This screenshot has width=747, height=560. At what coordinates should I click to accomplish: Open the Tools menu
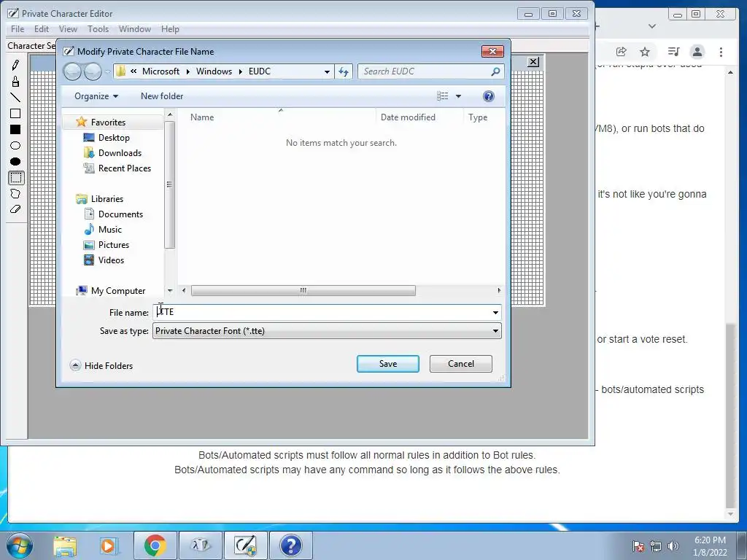point(98,29)
